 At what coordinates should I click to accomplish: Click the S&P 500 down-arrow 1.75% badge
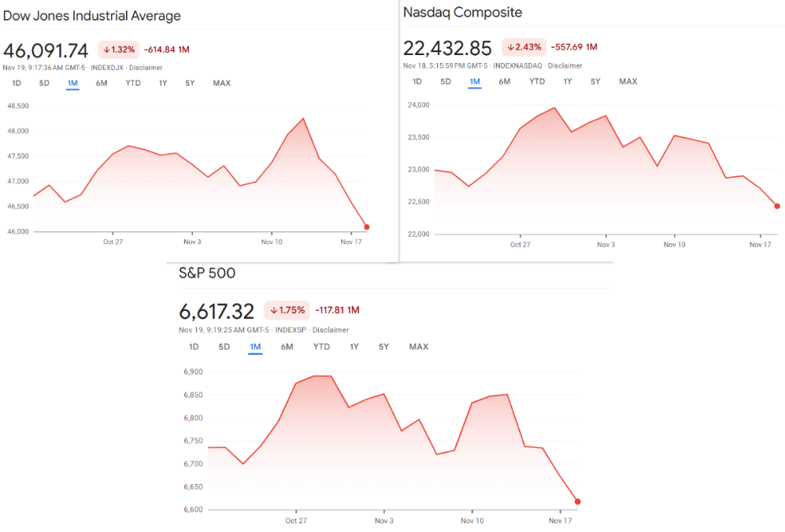(x=285, y=310)
